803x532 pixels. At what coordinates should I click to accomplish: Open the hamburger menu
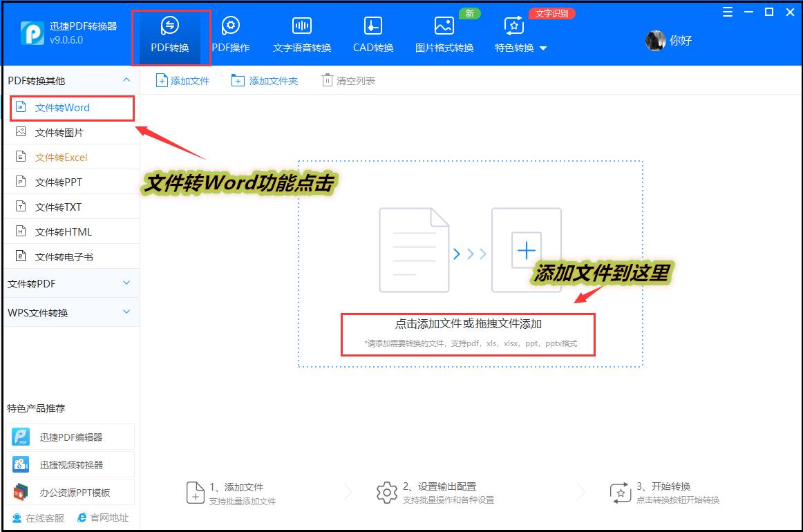click(x=726, y=12)
